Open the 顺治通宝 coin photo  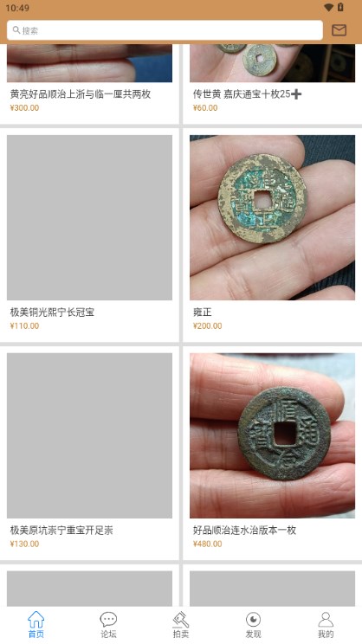click(x=273, y=435)
